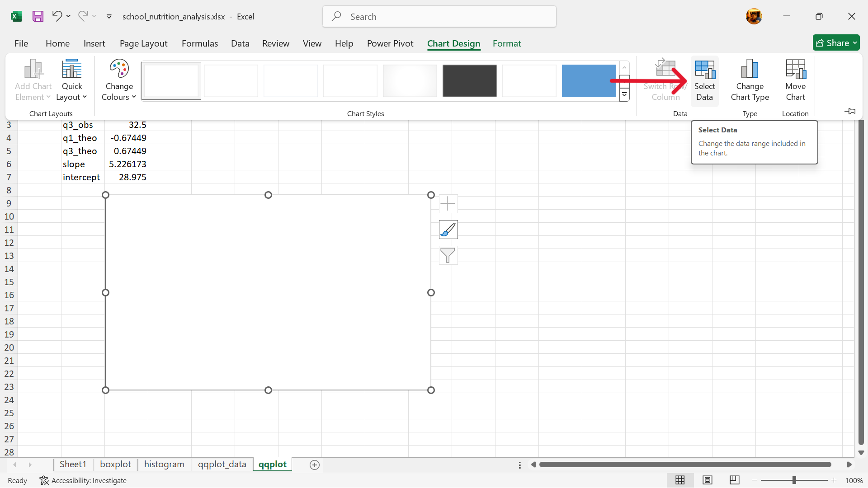Open Add Chart Element dropdown

33,80
